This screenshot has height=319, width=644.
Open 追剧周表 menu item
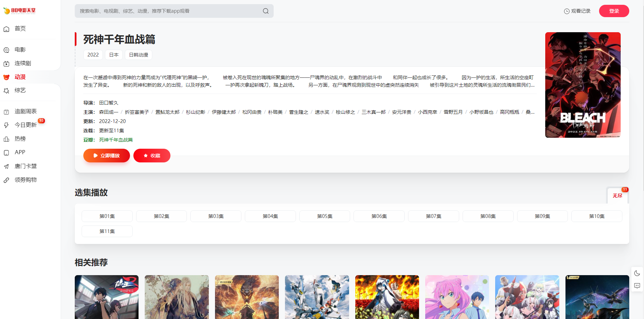click(x=26, y=111)
